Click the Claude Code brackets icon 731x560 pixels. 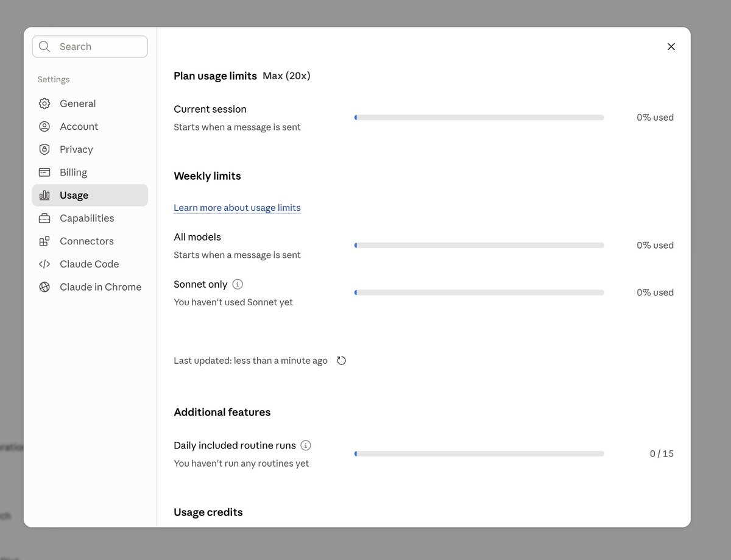tap(44, 264)
